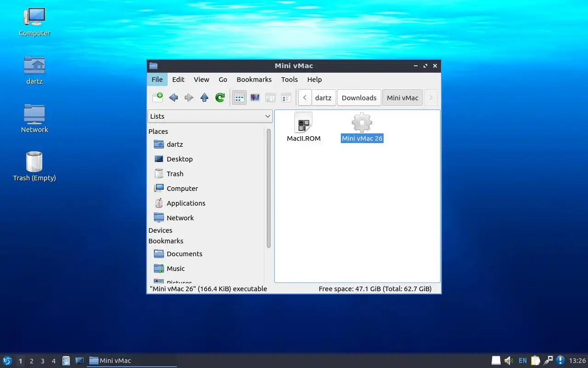
Task: Select the MacII.ROM file icon
Action: (304, 123)
